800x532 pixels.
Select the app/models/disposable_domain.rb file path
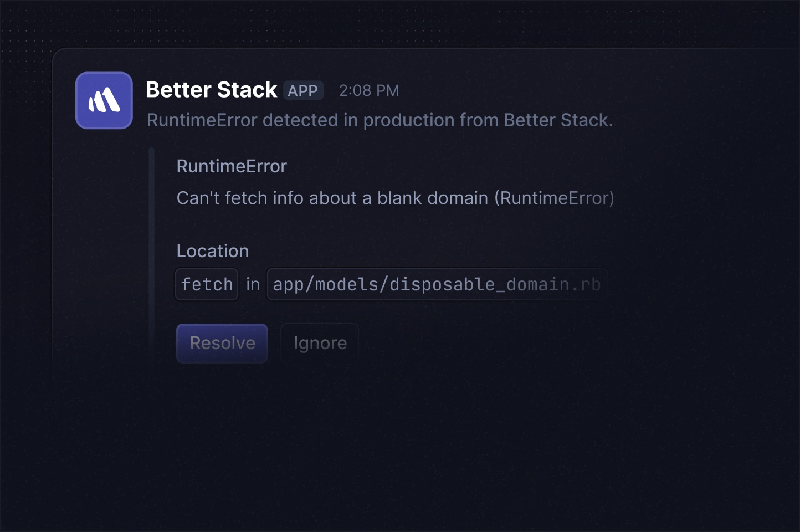(x=437, y=284)
